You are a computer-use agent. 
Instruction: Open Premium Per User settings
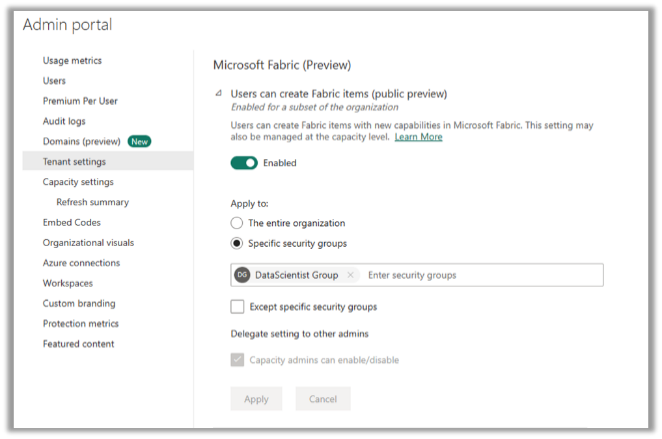[80, 101]
